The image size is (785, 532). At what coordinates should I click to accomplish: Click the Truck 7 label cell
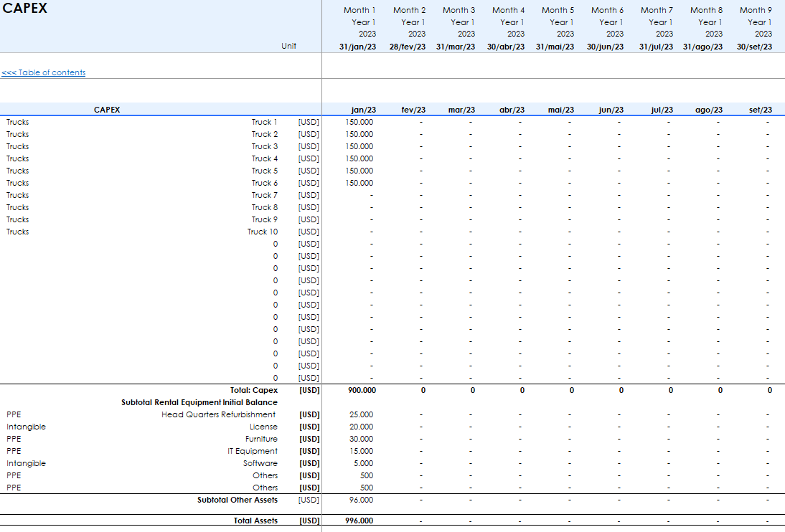(264, 195)
